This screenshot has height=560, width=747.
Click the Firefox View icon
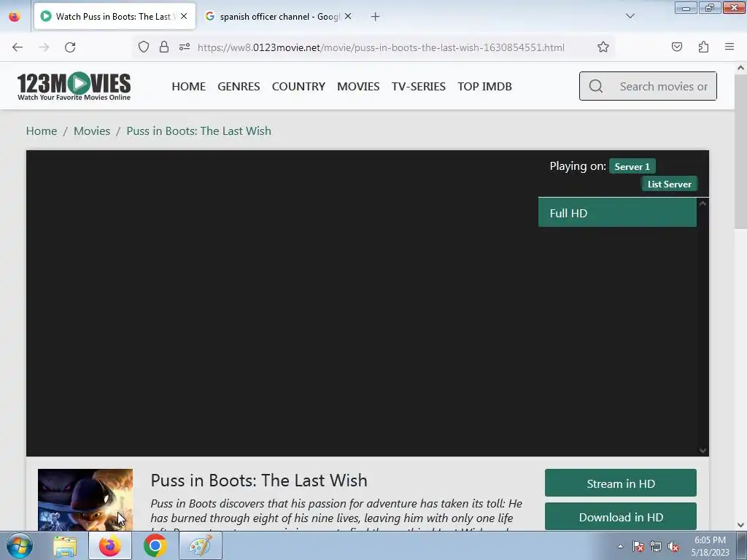coord(15,17)
